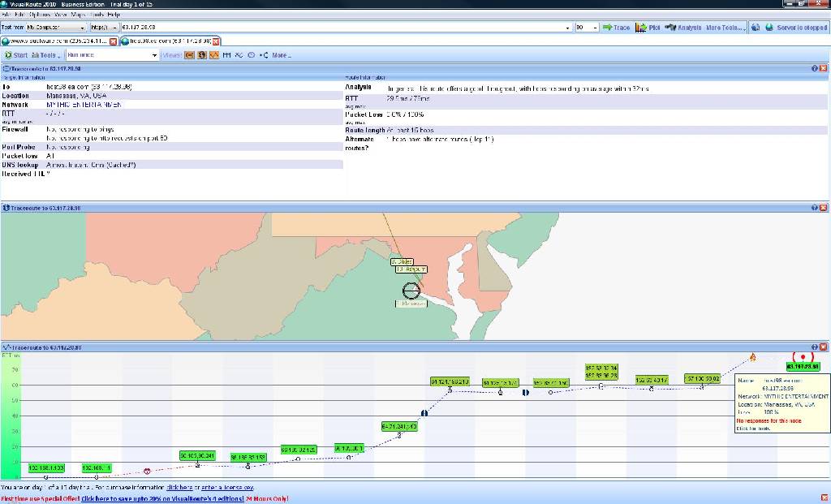Image resolution: width=831 pixels, height=504 pixels.
Task: Click the clock history view icon
Action: [x=252, y=55]
